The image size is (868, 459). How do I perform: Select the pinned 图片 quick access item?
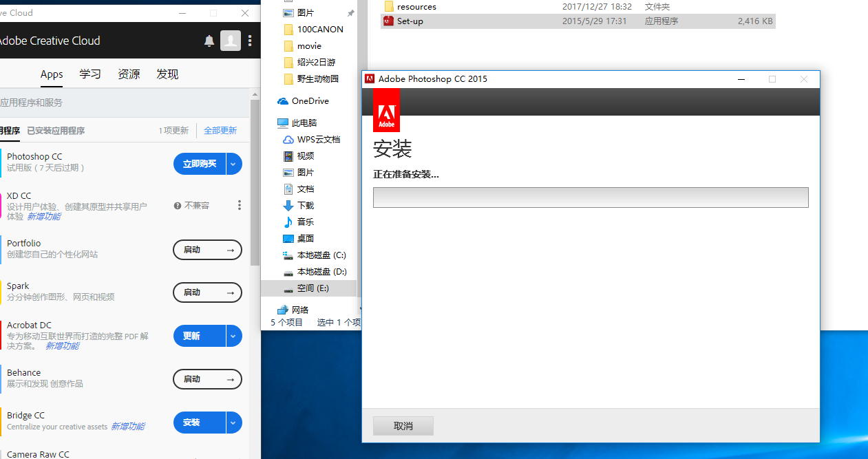tap(306, 13)
